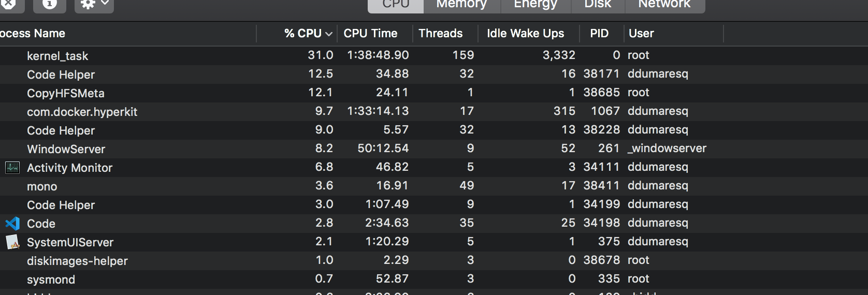Select the com.docker.hyperkit process row
The image size is (868, 295).
434,111
